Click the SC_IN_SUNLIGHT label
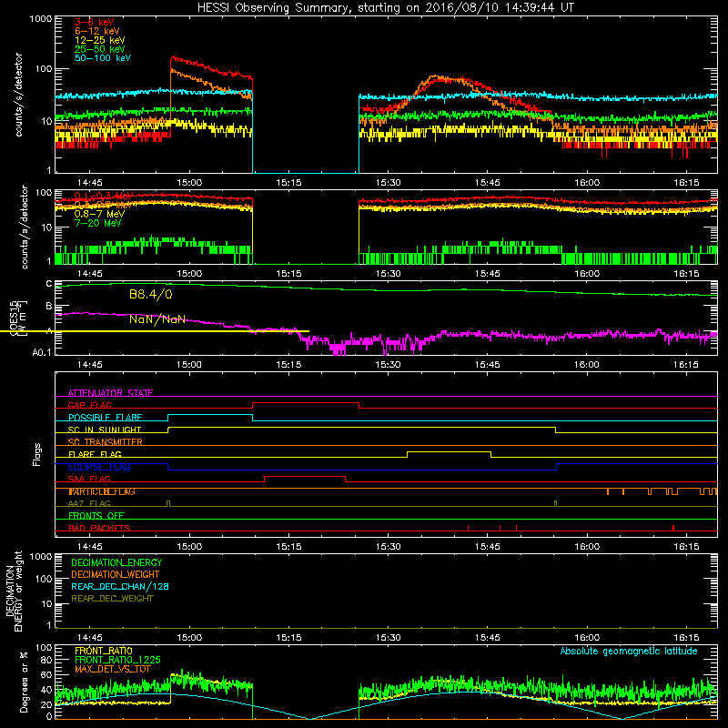728x728 pixels. click(105, 430)
